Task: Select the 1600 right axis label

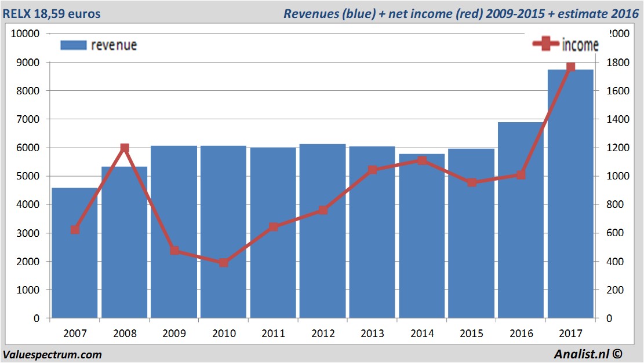Action: click(613, 91)
